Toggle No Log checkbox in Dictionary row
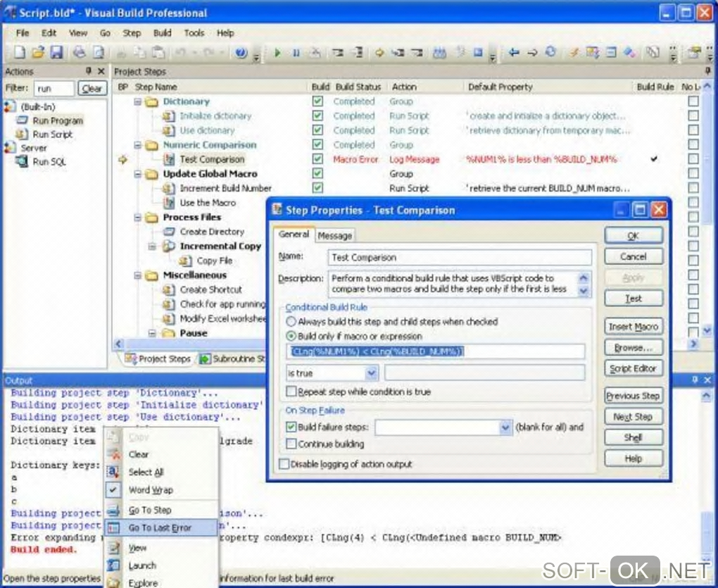 click(693, 101)
